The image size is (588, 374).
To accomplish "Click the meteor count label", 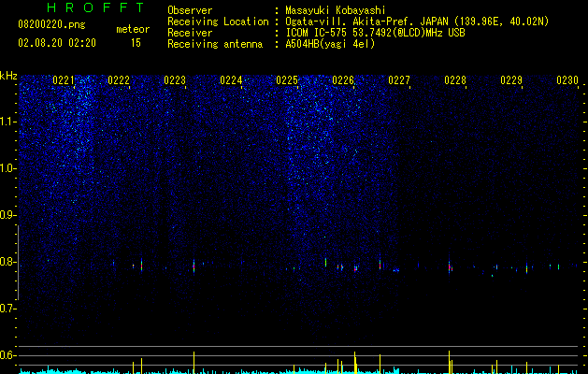I will pos(133,29).
